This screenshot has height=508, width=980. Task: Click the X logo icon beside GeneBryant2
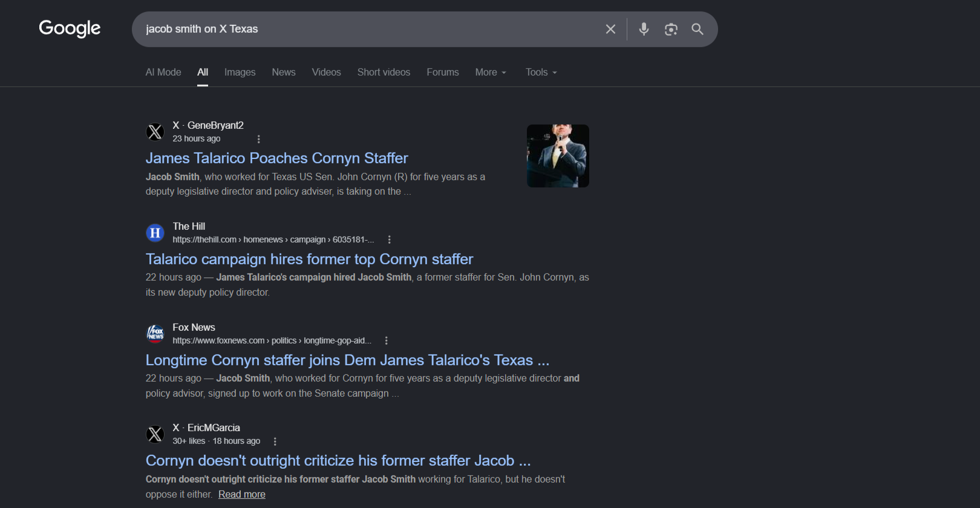click(x=155, y=132)
